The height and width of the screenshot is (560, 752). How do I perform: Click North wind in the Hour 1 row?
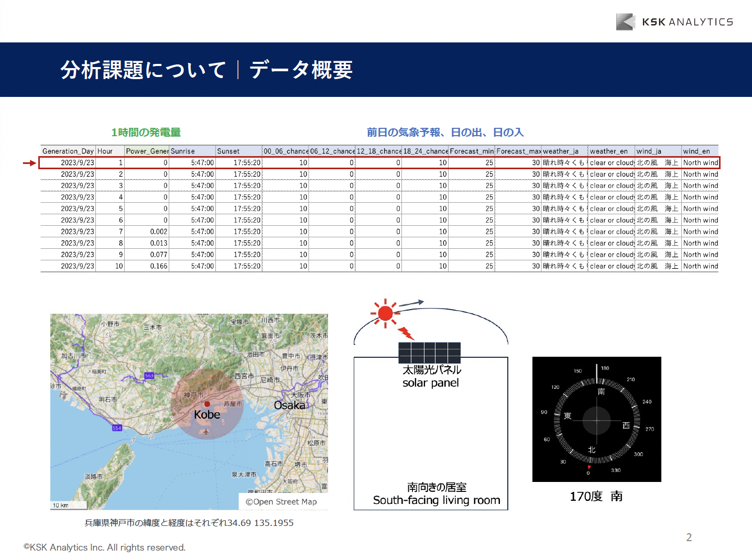coord(700,162)
